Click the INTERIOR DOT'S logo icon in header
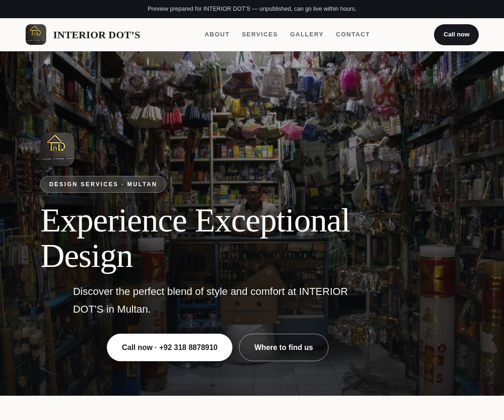Viewport: 504px width, 420px height. coord(36,35)
